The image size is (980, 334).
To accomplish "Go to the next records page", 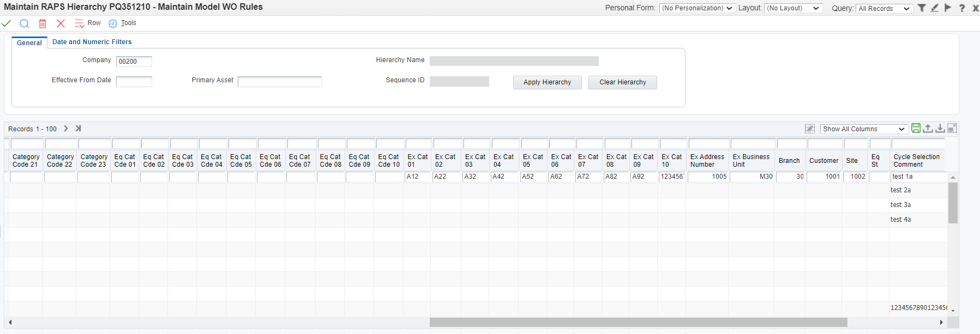I will [66, 129].
